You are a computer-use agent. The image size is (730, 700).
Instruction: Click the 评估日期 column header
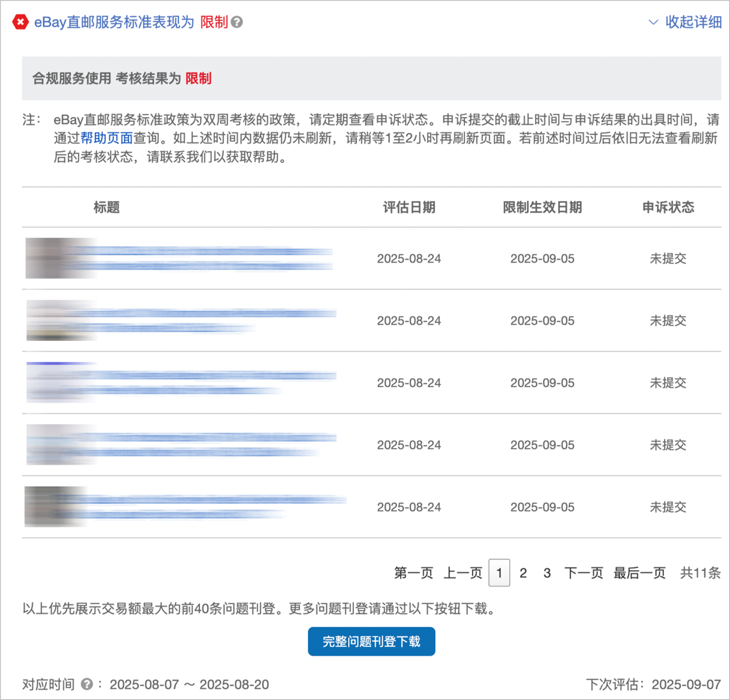(x=409, y=208)
